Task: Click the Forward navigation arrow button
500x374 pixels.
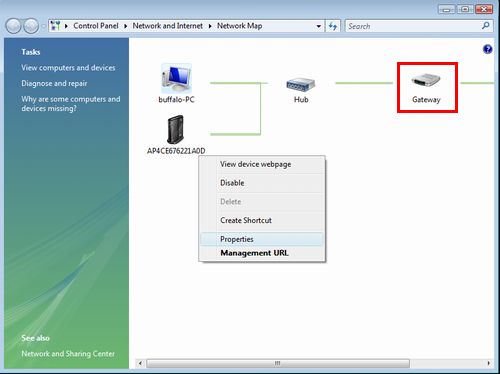Action: point(31,26)
